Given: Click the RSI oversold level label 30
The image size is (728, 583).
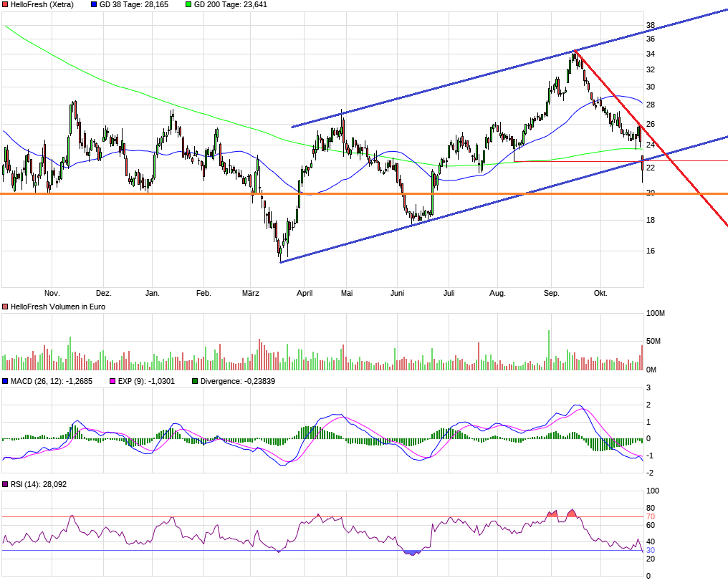Looking at the screenshot, I should click(x=651, y=551).
